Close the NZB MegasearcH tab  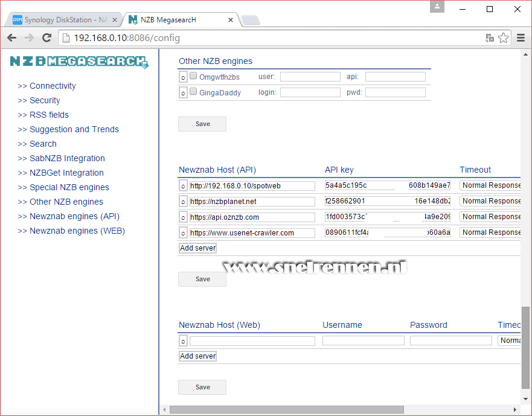[231, 20]
